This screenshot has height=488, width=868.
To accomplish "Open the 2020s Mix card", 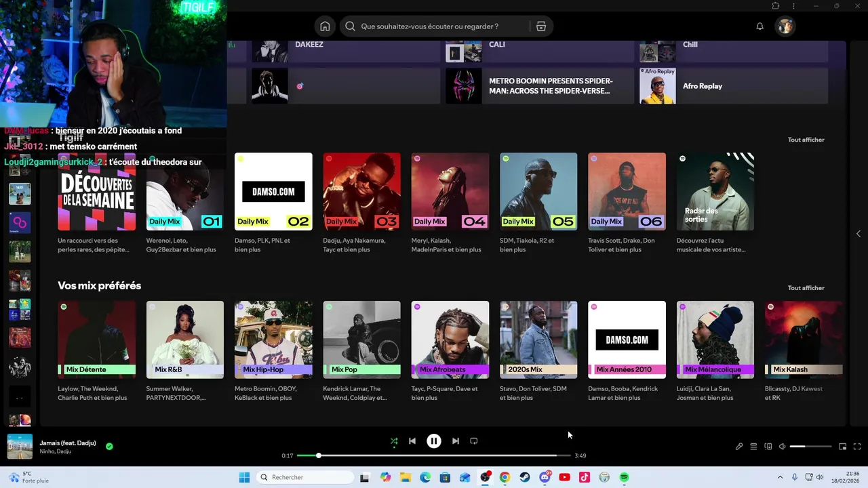I will click(538, 351).
